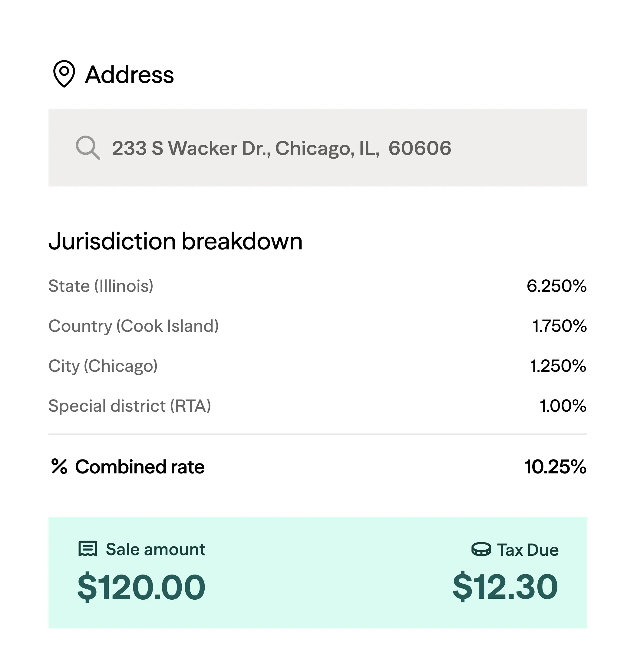Click the Jurisdiction breakdown heading

pyautogui.click(x=175, y=242)
